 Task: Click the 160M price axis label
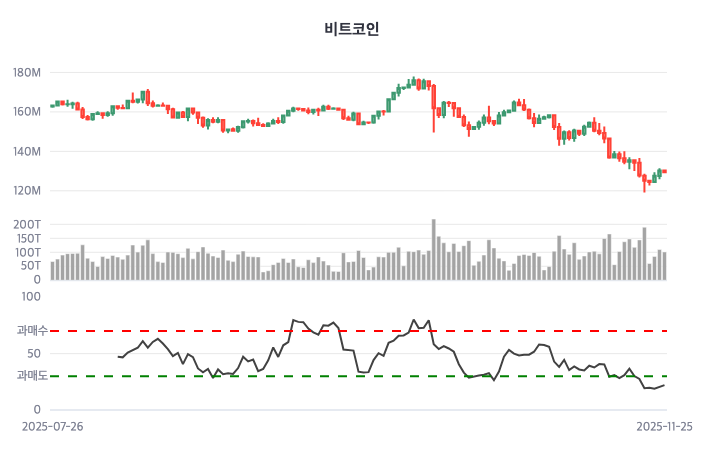pyautogui.click(x=27, y=112)
